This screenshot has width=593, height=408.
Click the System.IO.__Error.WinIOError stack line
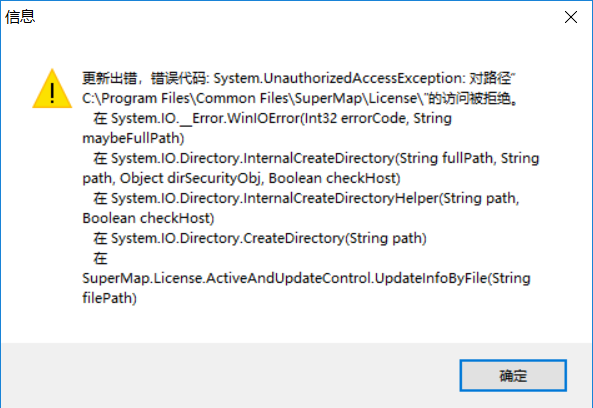tap(272, 118)
